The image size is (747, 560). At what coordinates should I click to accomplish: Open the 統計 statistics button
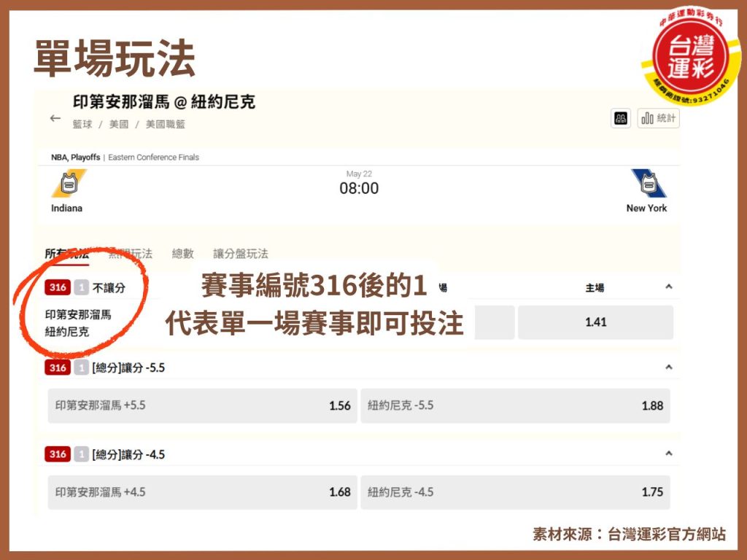coord(659,118)
